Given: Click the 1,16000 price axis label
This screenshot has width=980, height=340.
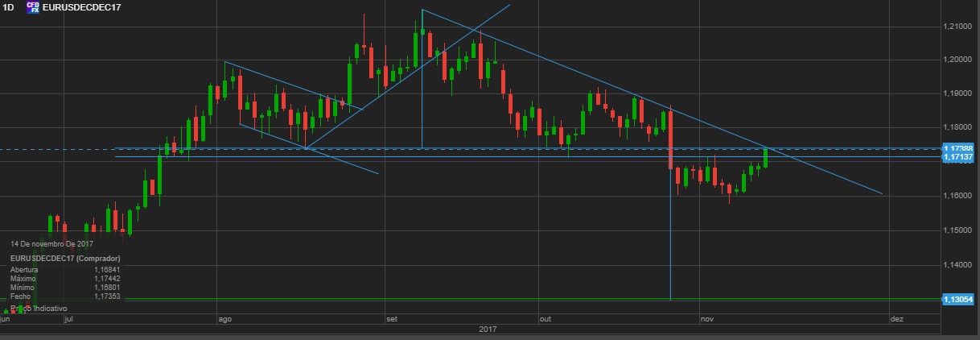Looking at the screenshot, I should point(957,197).
